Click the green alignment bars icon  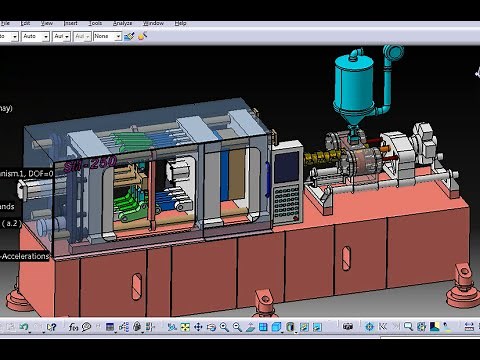[150, 327]
